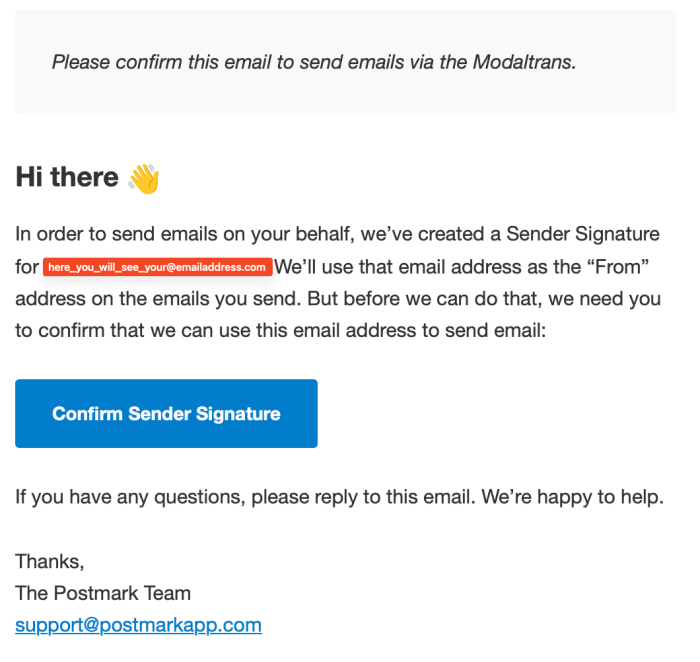Click the word 'Modaltrans' in the note

click(525, 62)
